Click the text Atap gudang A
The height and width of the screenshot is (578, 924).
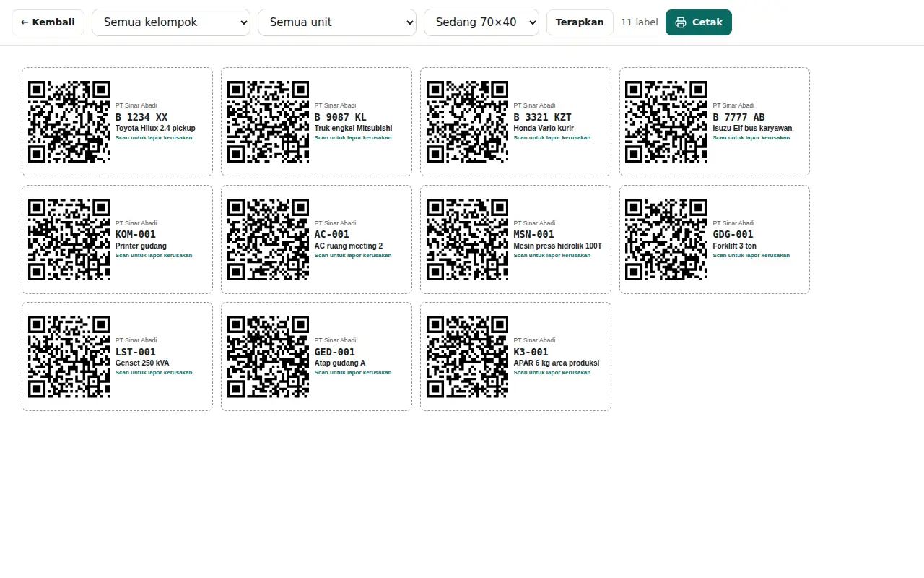click(340, 363)
